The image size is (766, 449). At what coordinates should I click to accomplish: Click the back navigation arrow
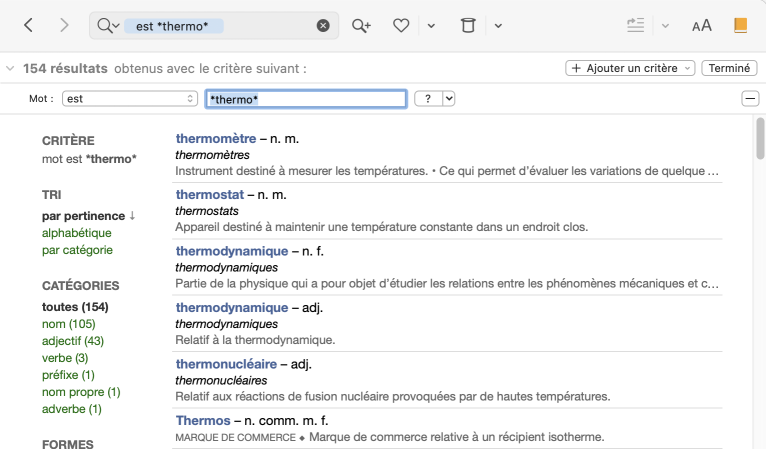pos(28,25)
